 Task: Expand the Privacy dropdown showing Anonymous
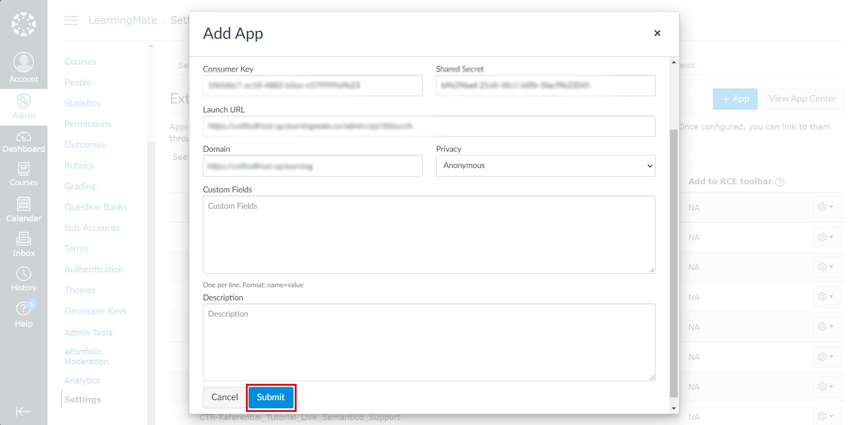click(545, 166)
